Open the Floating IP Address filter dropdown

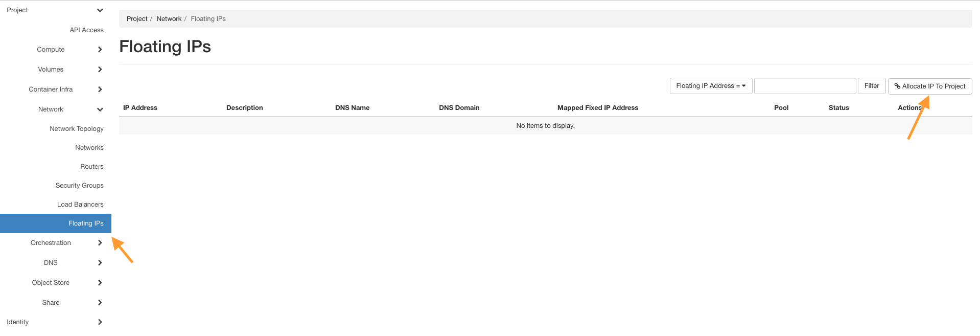point(710,86)
